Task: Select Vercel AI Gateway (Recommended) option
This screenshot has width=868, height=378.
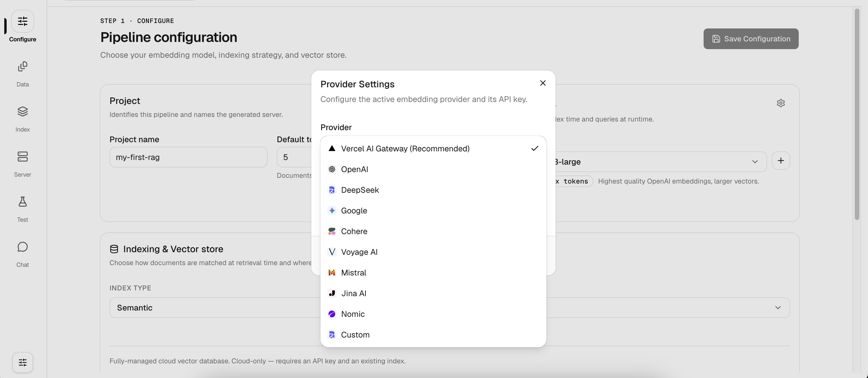Action: click(433, 148)
